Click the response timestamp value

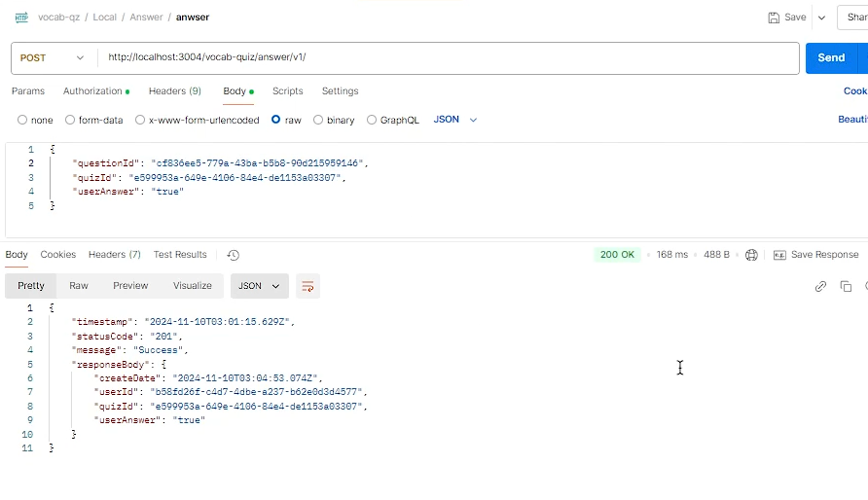pyautogui.click(x=217, y=322)
